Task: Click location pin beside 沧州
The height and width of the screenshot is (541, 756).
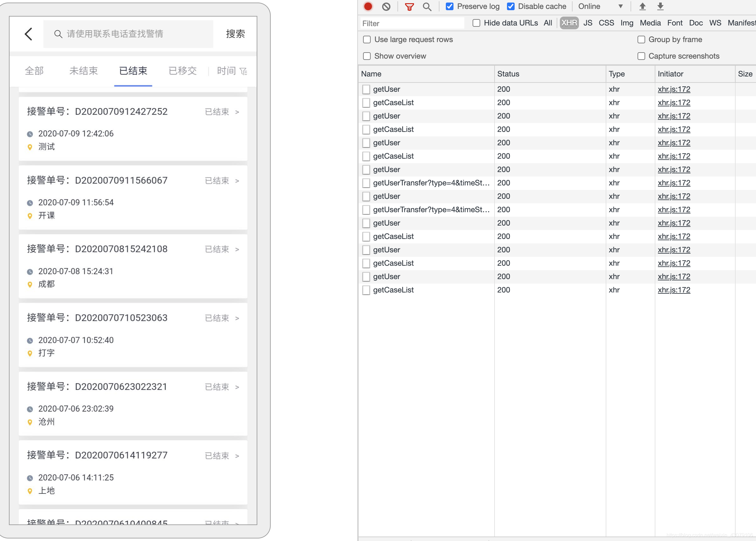Action: tap(30, 422)
